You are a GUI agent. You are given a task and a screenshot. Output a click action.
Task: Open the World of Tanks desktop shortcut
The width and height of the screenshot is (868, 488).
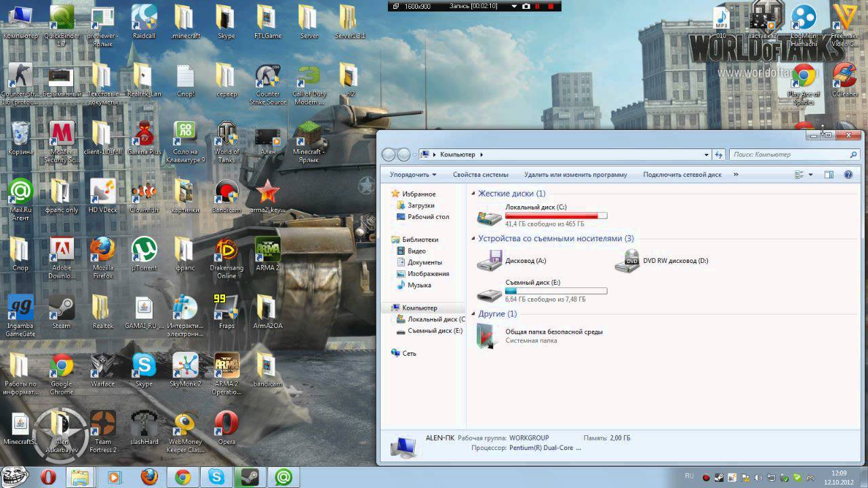pyautogui.click(x=226, y=141)
